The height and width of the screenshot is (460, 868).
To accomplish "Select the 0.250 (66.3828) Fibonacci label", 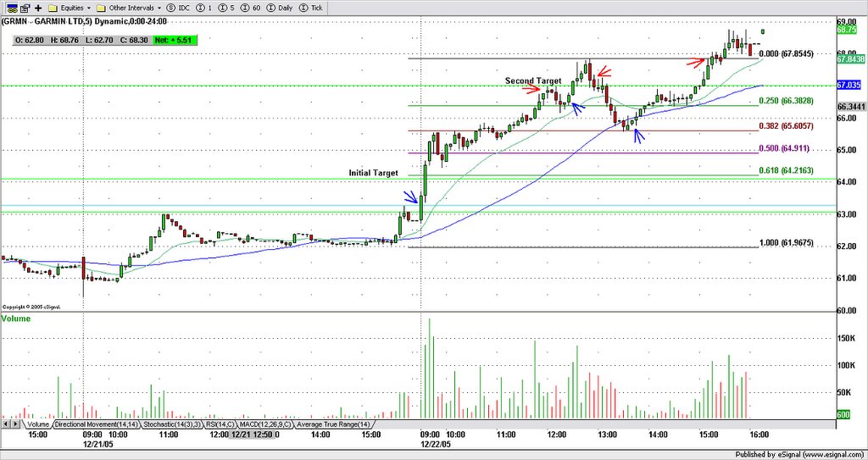I will (786, 101).
